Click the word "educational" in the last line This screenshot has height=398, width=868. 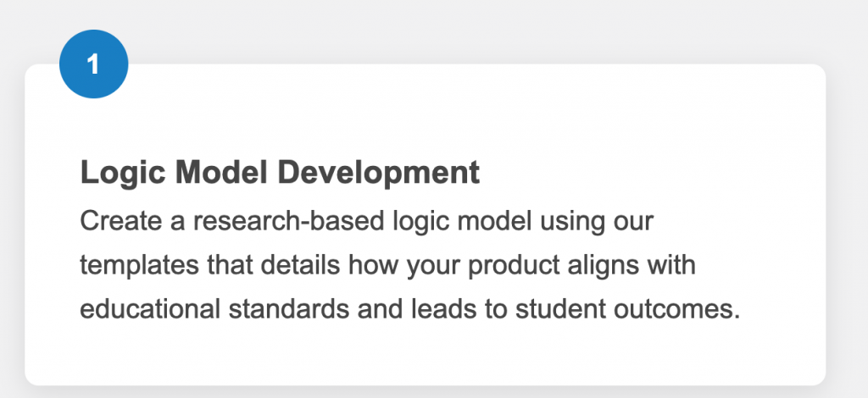tap(149, 308)
